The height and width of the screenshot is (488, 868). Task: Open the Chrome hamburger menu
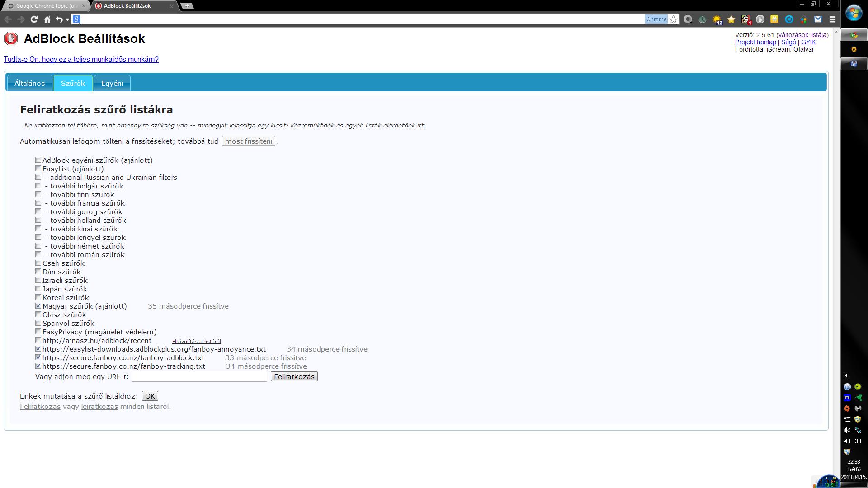tap(832, 19)
